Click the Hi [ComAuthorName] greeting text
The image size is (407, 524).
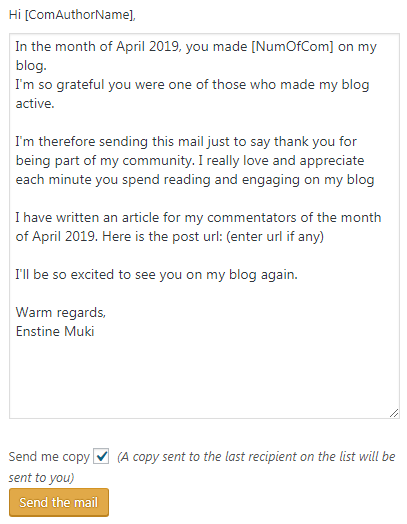(72, 15)
